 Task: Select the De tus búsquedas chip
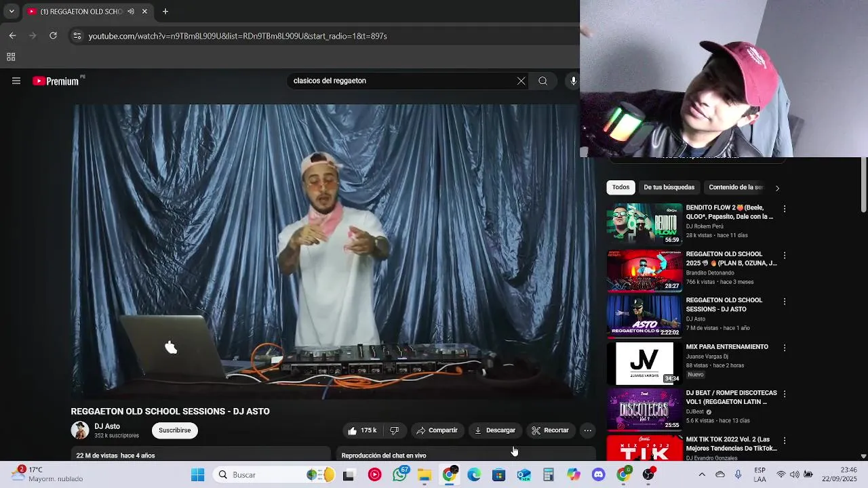[x=669, y=187]
